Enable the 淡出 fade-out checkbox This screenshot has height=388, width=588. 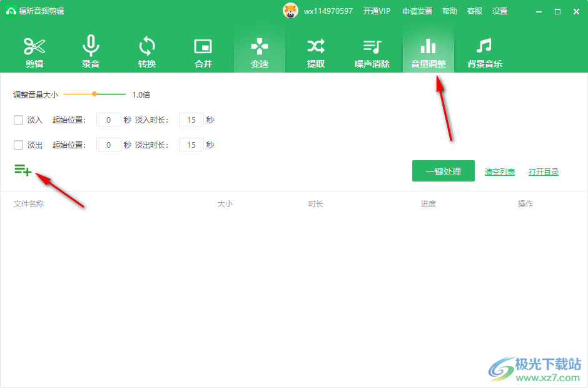pos(19,145)
